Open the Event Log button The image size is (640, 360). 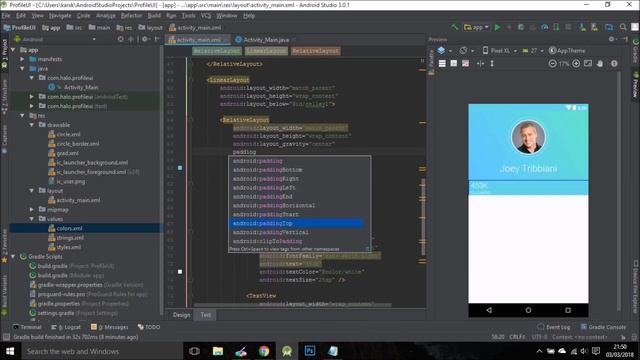point(553,327)
